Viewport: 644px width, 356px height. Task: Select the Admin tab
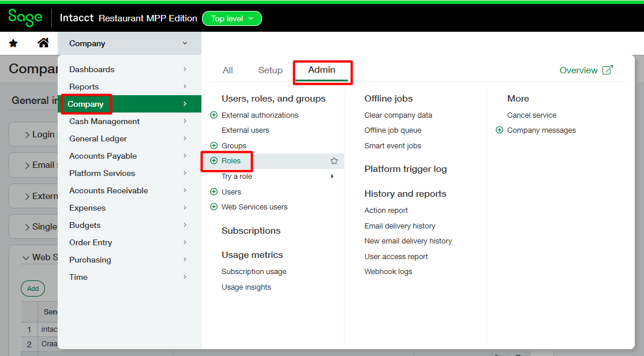[321, 70]
